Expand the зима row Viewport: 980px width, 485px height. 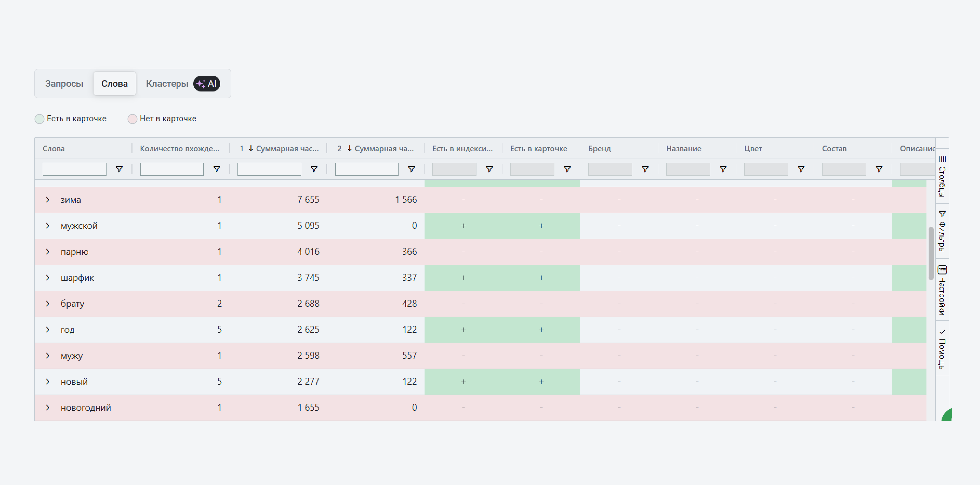coord(48,199)
